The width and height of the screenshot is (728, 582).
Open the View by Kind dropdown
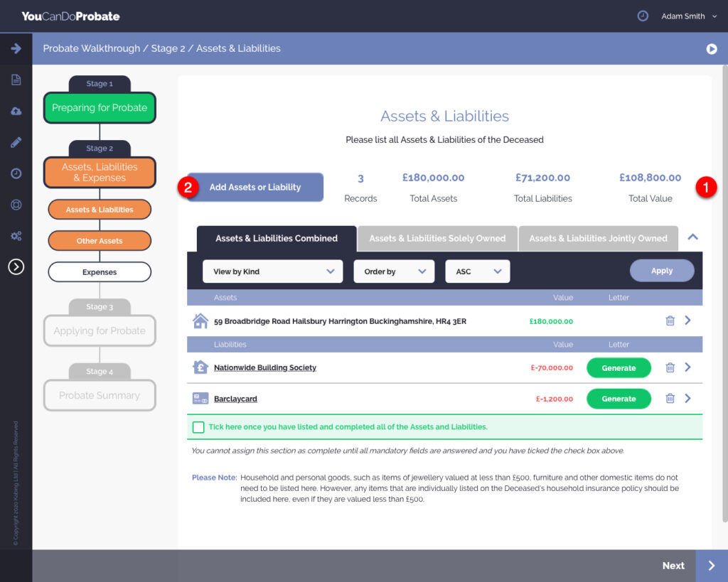tap(272, 271)
